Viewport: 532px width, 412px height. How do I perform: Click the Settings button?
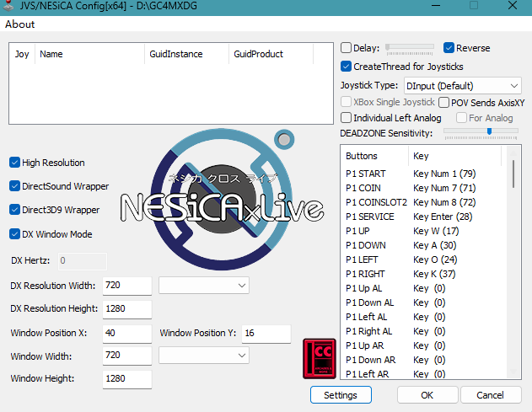341,395
